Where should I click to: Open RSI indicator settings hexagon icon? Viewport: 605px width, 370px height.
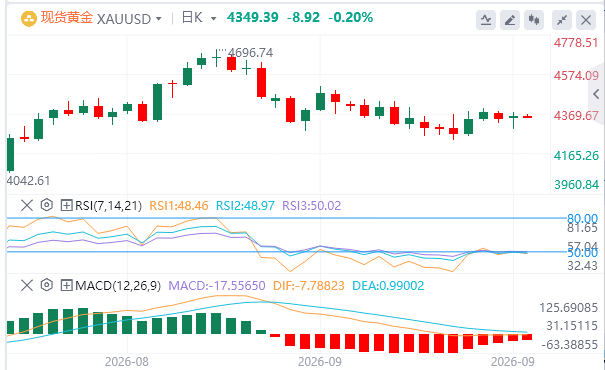47,205
